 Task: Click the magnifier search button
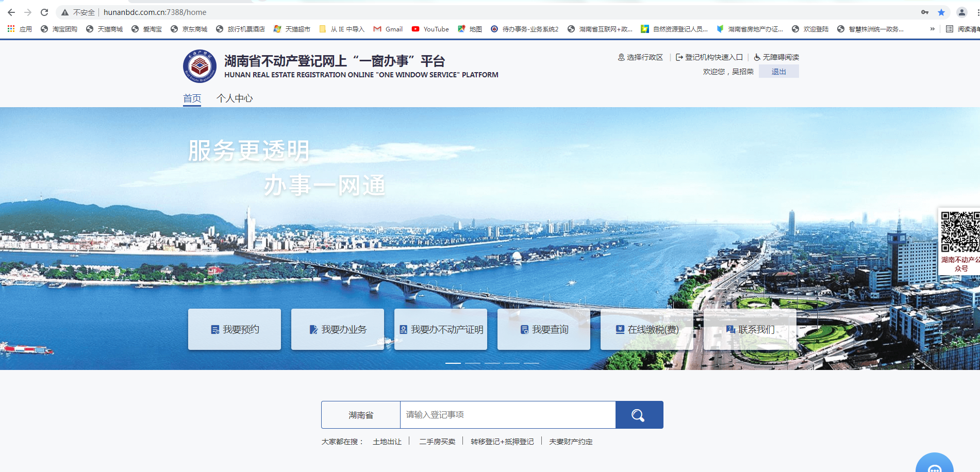(x=639, y=415)
